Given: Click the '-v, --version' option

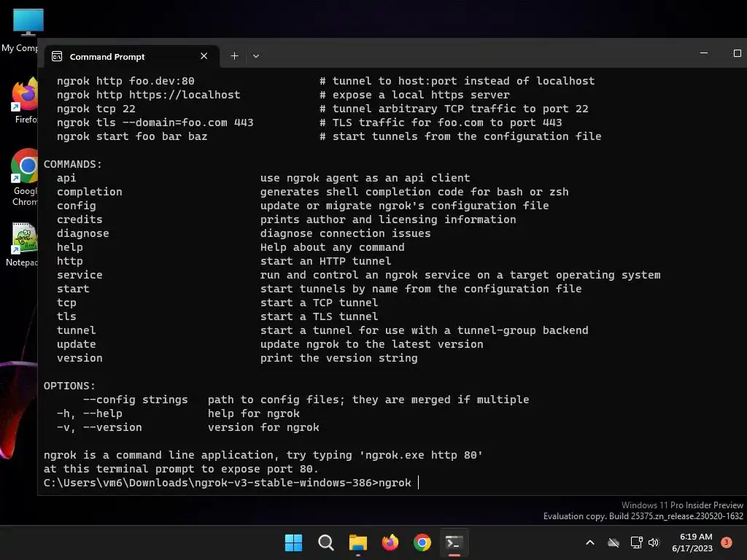Looking at the screenshot, I should pyautogui.click(x=99, y=427).
